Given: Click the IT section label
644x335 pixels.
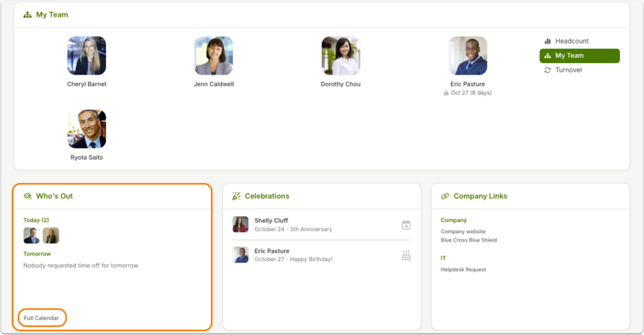Looking at the screenshot, I should tap(443, 258).
